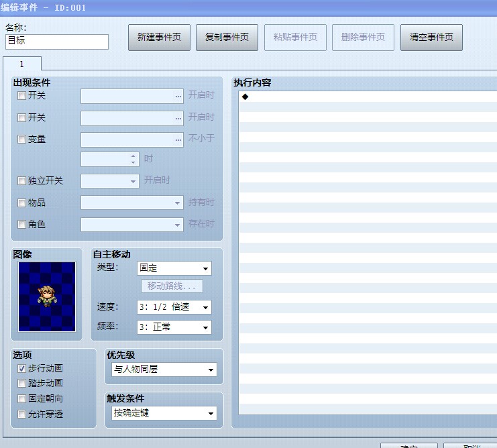Enable the first 开关 condition checkbox
497x448 pixels.
click(21, 96)
